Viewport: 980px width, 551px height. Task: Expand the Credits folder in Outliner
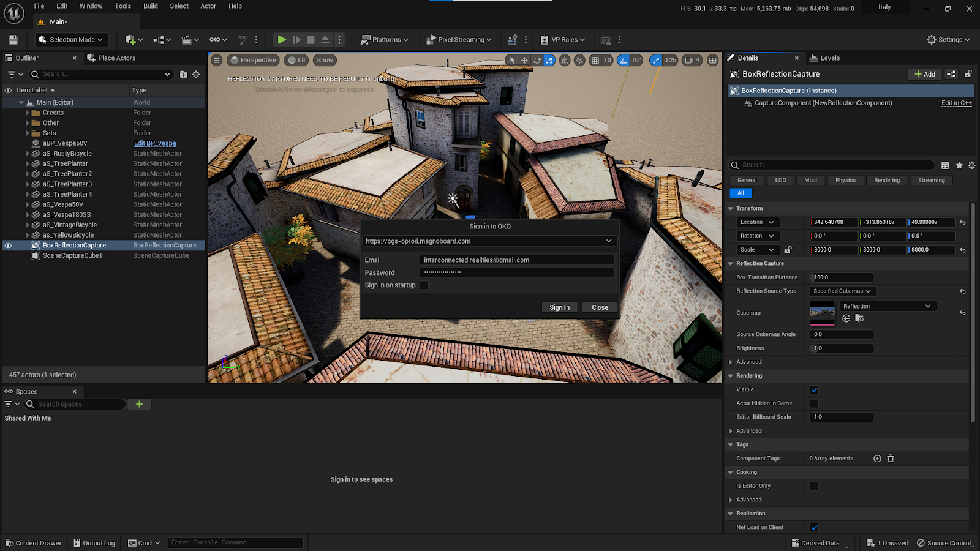click(x=28, y=113)
